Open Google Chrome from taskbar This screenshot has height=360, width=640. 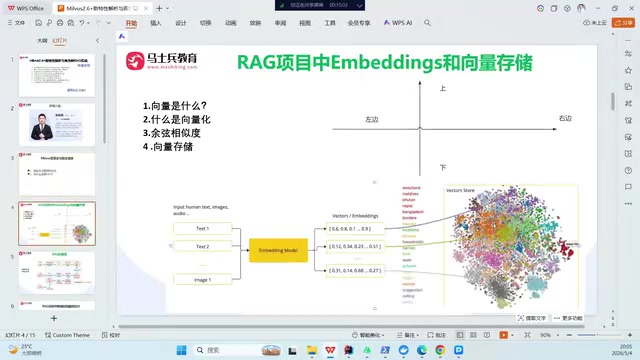click(440, 350)
